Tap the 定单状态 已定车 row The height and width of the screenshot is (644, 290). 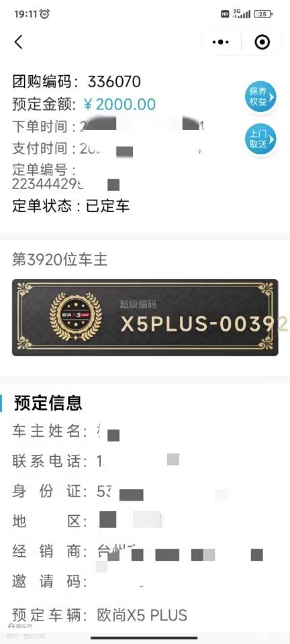click(x=71, y=205)
